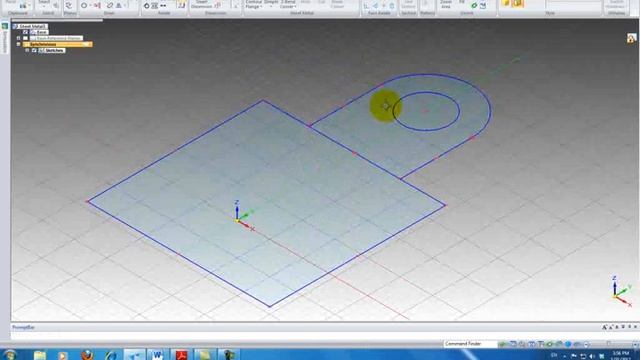
Task: Open the Planes group icon
Action: 69,5
